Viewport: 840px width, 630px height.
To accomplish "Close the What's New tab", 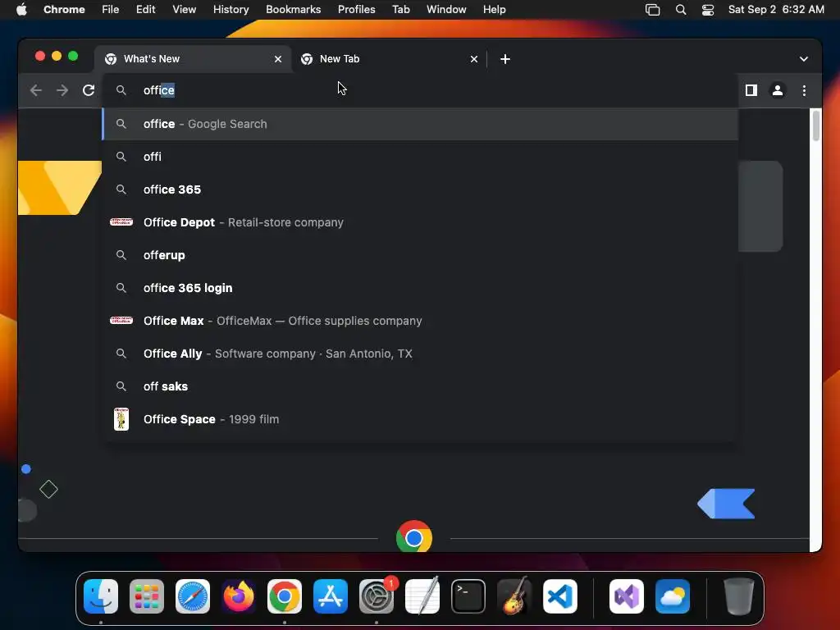I will click(x=278, y=59).
